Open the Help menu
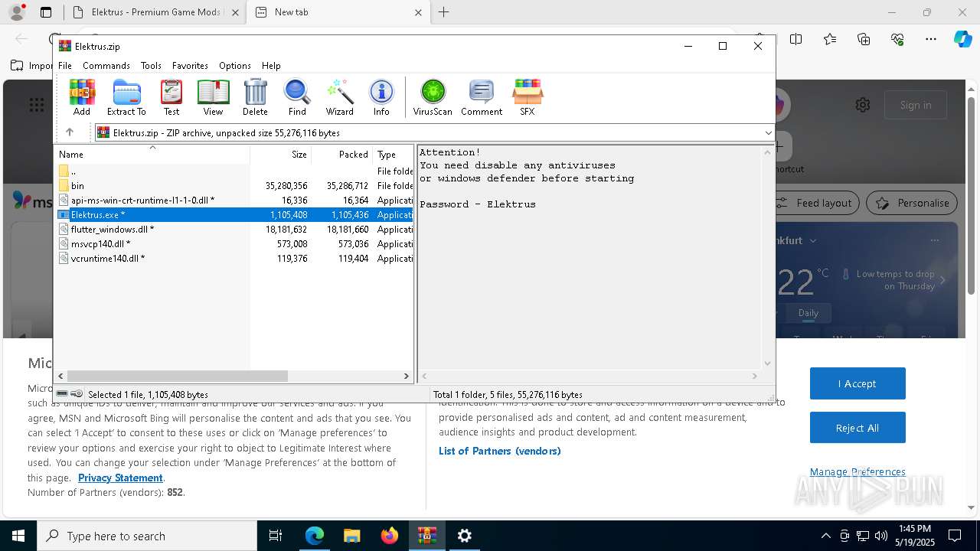The height and width of the screenshot is (551, 980). click(271, 66)
